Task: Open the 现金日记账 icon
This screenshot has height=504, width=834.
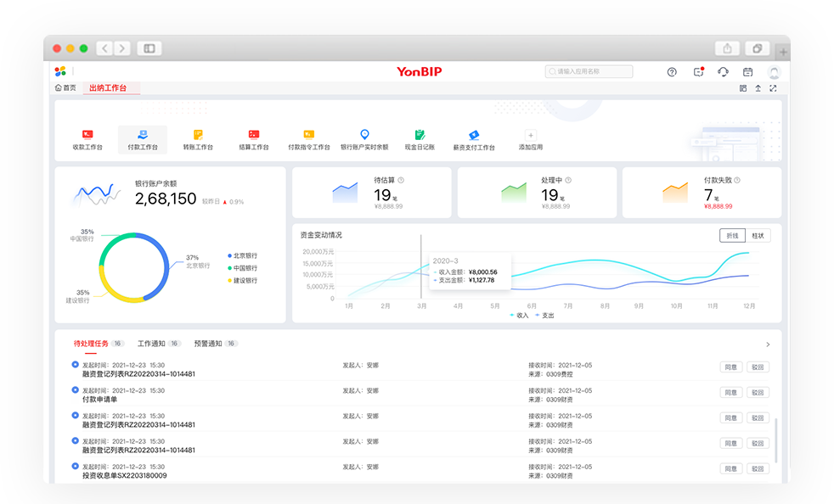Action: (x=420, y=135)
